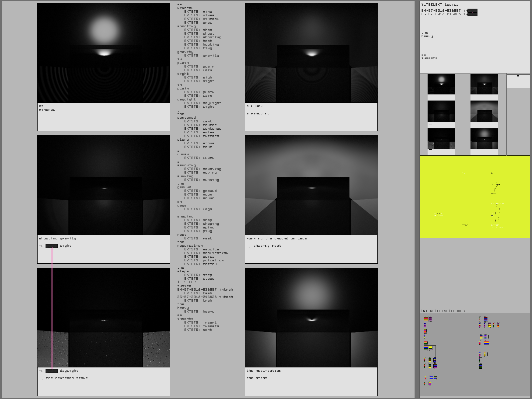
Task: Open the 'running the ground on legs' image
Action: tap(311, 185)
